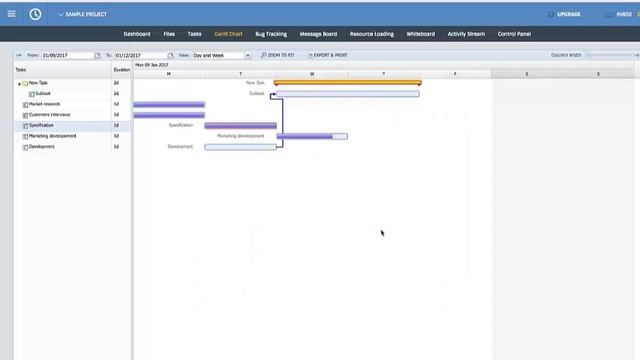Click the Development task icon

25,147
